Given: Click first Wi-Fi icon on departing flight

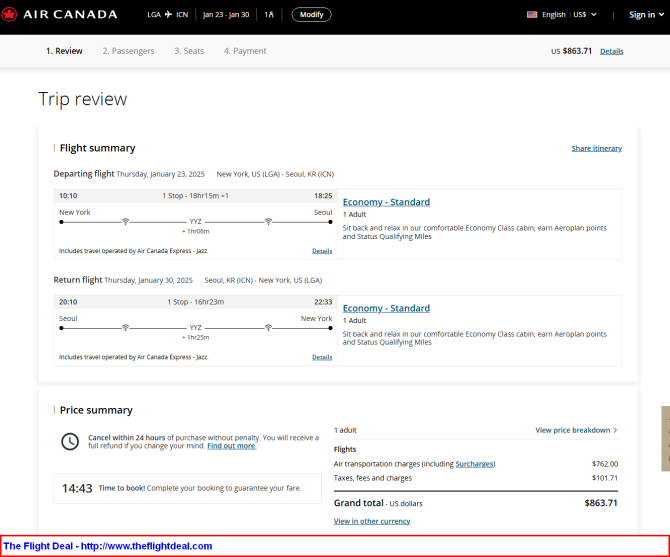Looking at the screenshot, I should [x=125, y=221].
